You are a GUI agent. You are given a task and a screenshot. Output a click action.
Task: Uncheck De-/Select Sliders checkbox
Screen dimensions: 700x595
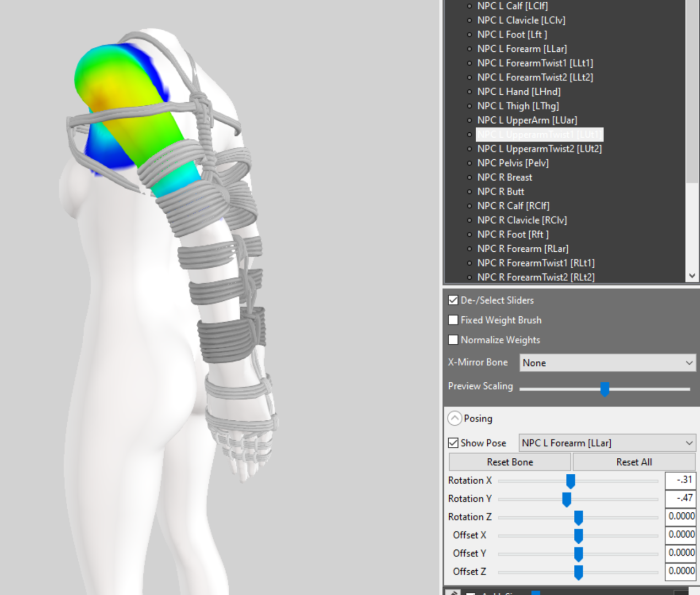tap(454, 300)
